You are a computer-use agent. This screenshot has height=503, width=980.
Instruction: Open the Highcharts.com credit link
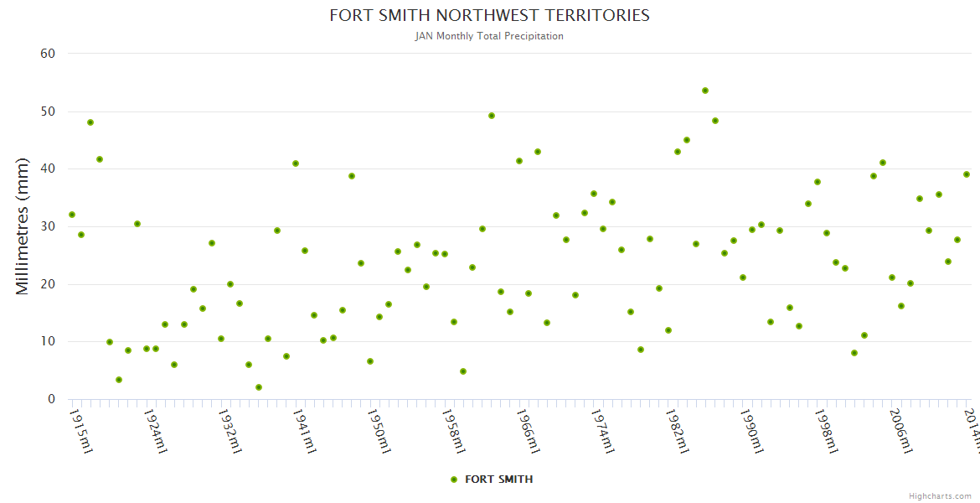point(940,495)
